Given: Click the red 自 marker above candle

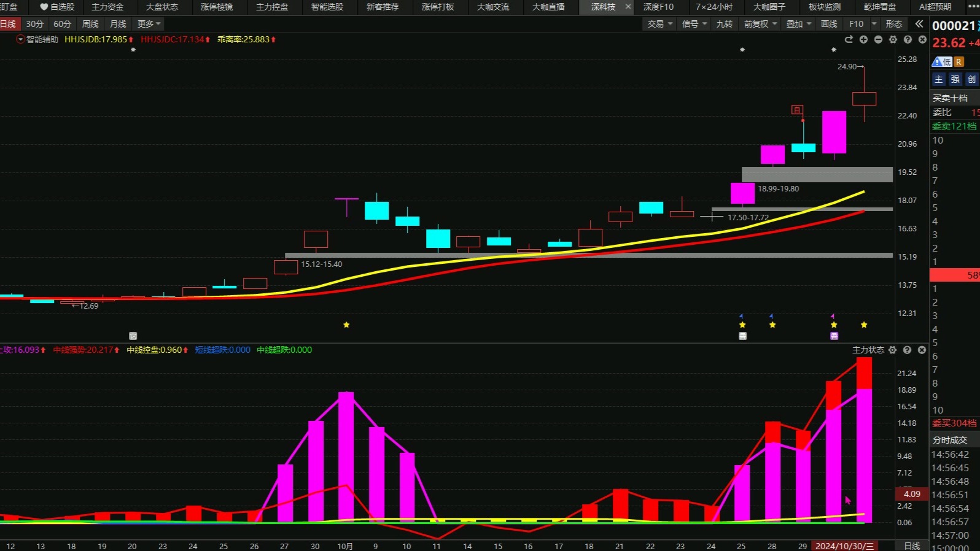Looking at the screenshot, I should coord(797,110).
